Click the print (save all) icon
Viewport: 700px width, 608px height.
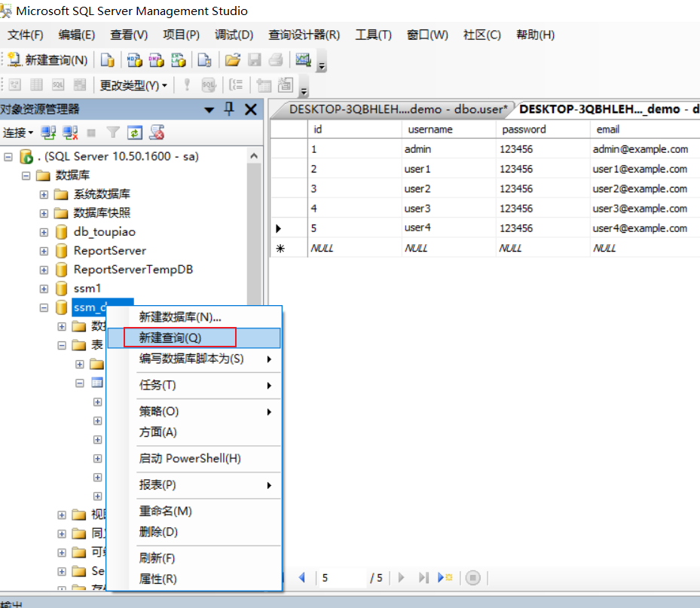(276, 60)
